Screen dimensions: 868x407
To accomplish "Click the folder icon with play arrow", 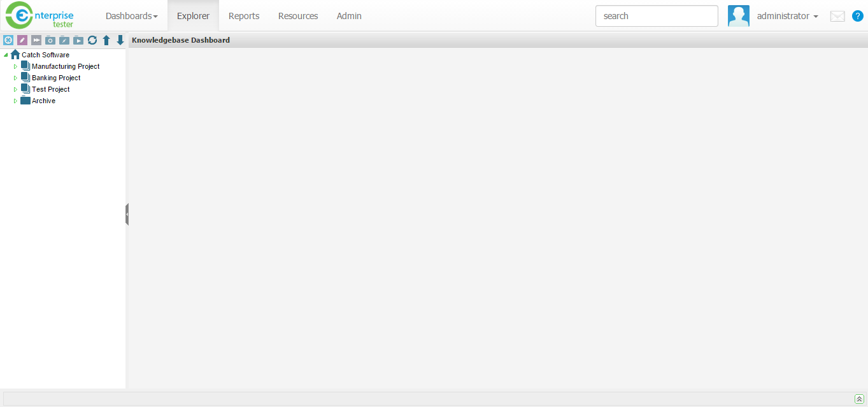I will coord(78,40).
